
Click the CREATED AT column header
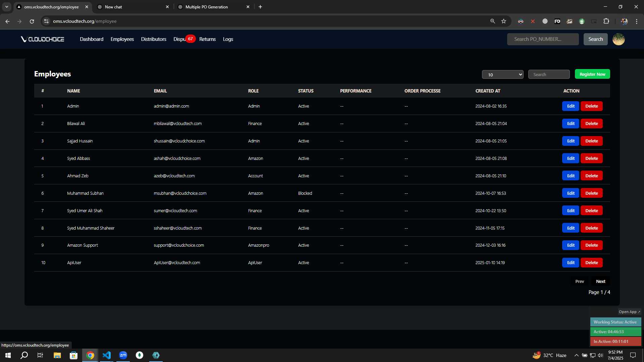pyautogui.click(x=488, y=91)
